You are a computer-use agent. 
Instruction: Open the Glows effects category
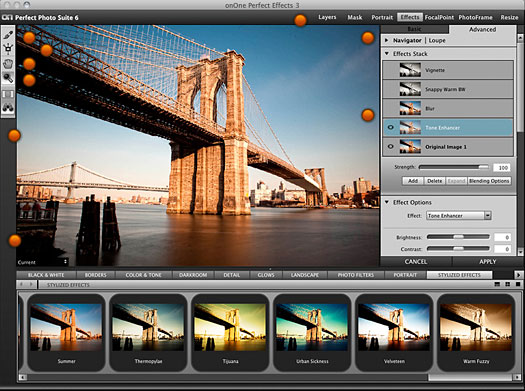[266, 275]
